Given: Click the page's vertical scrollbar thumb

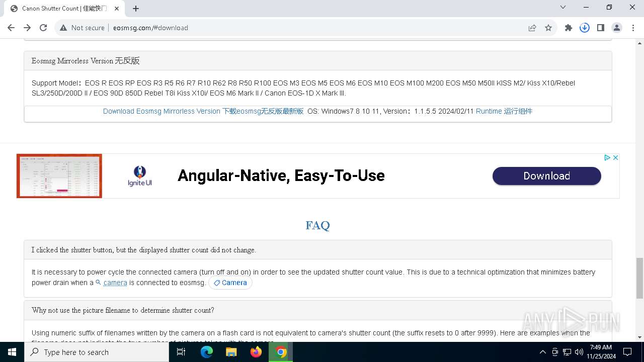Looking at the screenshot, I should 639,278.
